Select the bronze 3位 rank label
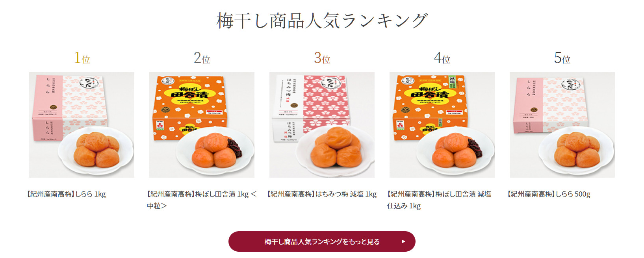This screenshot has height=258, width=644. pos(322,58)
